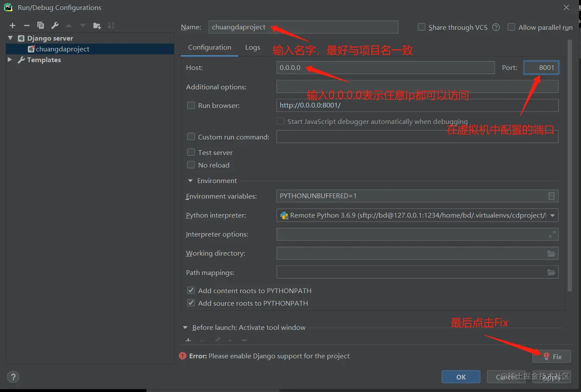Viewport: 581px width, 392px height.
Task: Click the Port input field
Action: (541, 67)
